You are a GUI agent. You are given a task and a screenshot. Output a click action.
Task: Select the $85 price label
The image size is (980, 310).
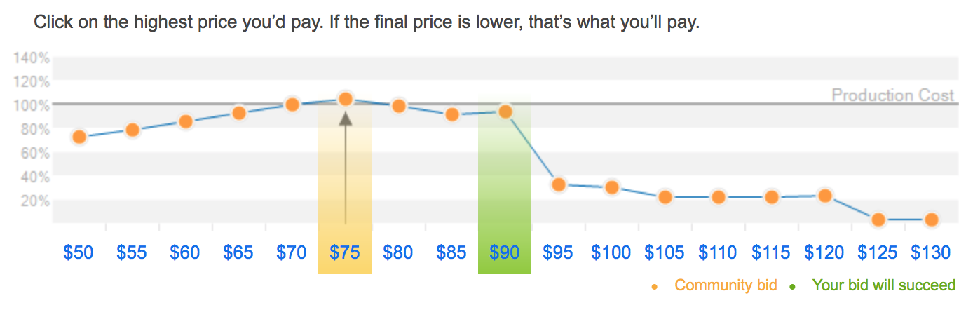(x=451, y=252)
